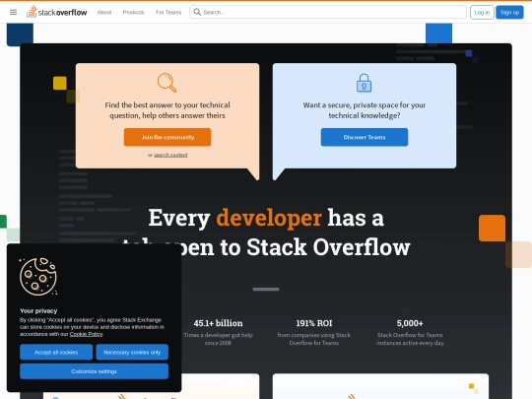Click the Stack Overflow logo
This screenshot has width=532, height=399.
coord(57,12)
